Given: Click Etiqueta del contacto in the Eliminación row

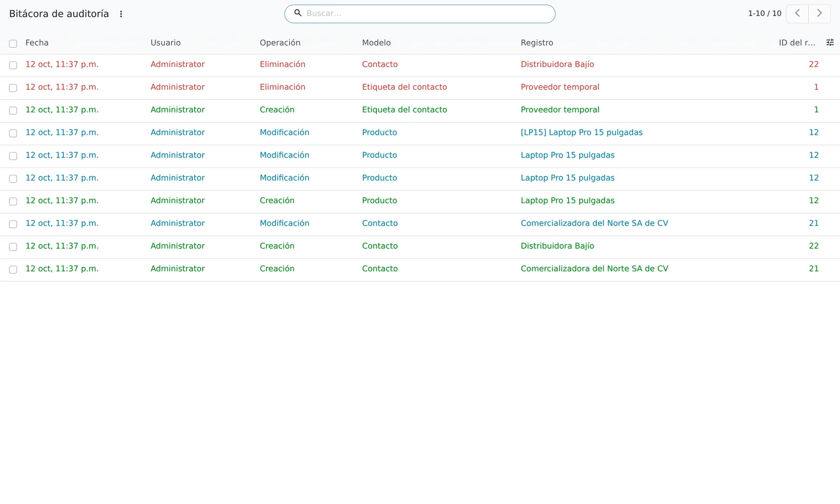Looking at the screenshot, I should pos(404,87).
